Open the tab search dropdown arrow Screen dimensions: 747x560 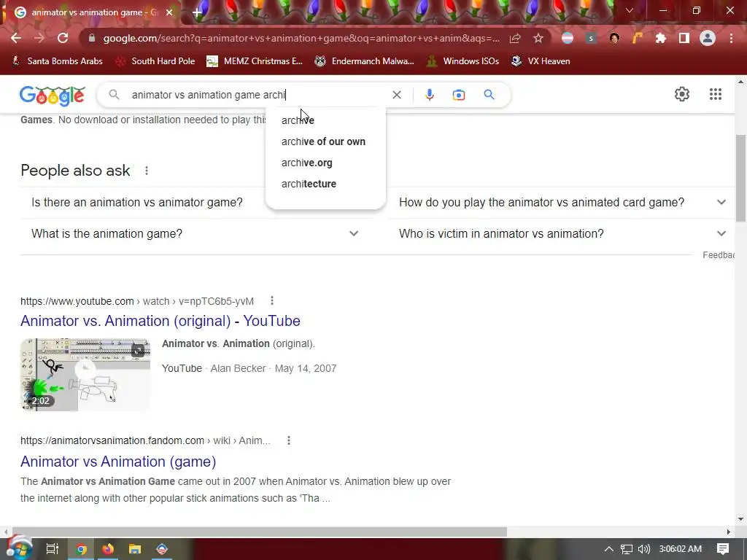point(630,10)
